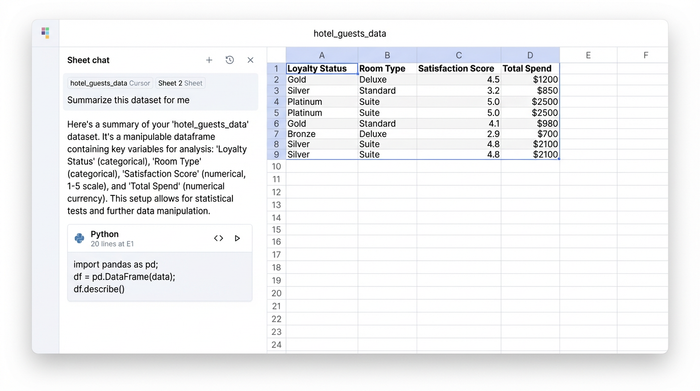The image size is (700, 391).
Task: Select column A header
Action: pyautogui.click(x=321, y=55)
